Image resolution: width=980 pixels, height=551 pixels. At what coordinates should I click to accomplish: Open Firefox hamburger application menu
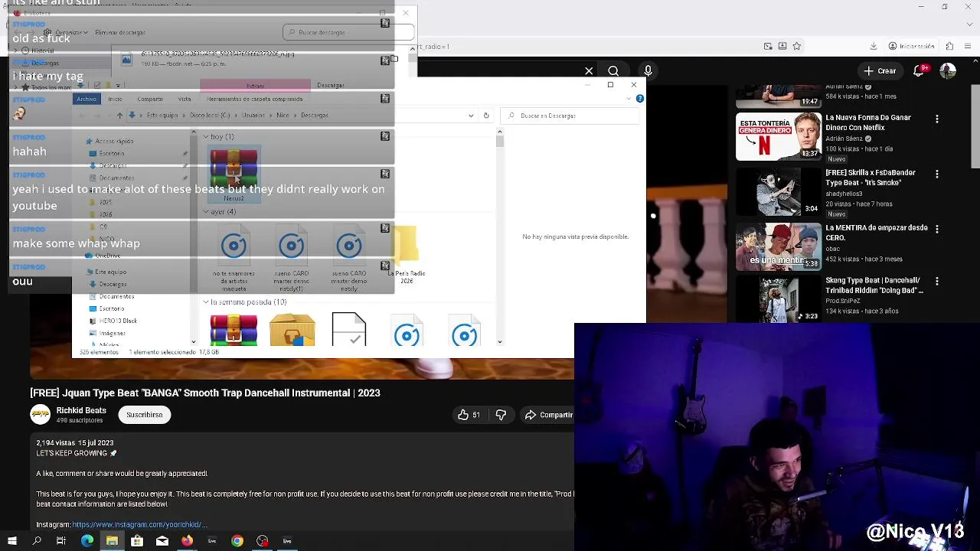[x=969, y=47]
